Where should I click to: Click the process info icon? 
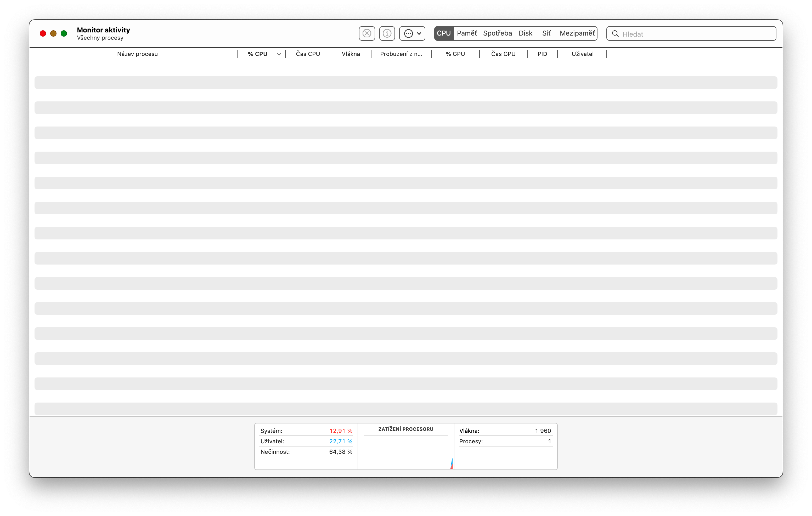pyautogui.click(x=387, y=33)
